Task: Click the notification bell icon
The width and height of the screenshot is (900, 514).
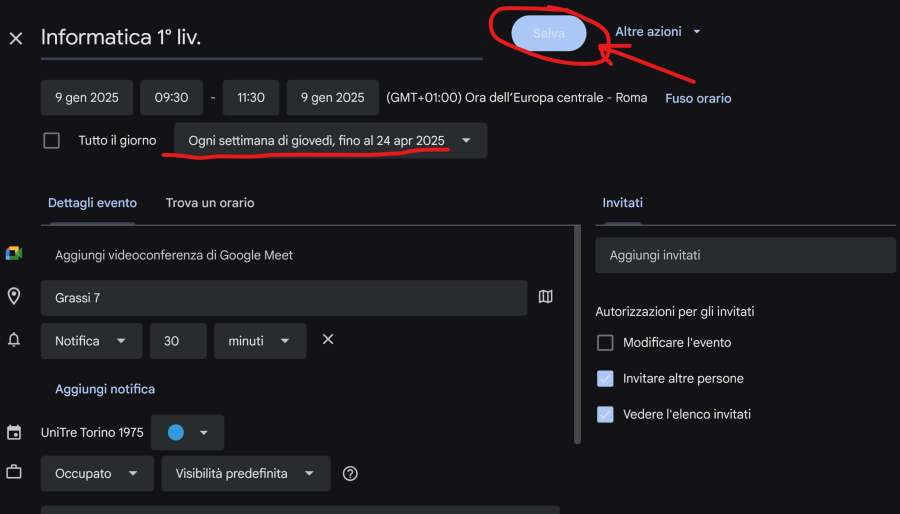Action: coord(14,341)
